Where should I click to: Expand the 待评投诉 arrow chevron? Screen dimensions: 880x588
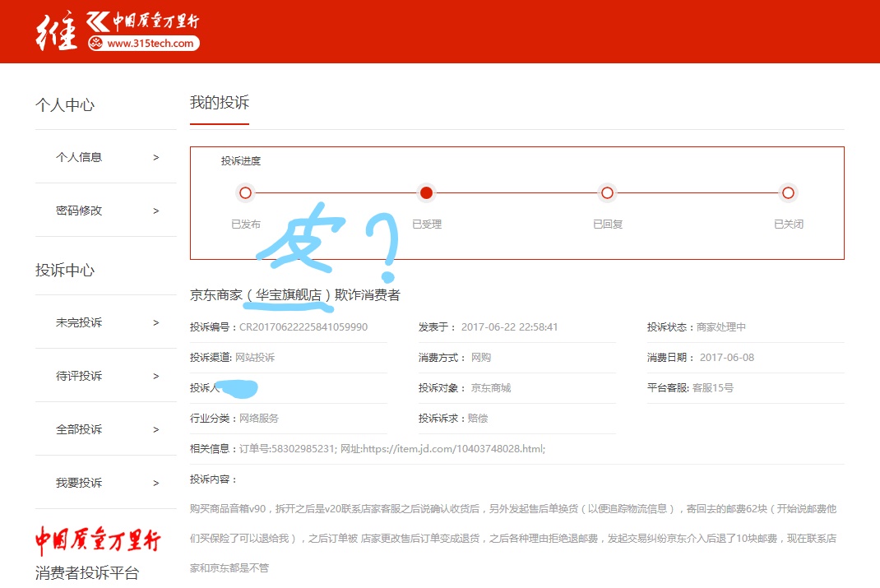[156, 376]
